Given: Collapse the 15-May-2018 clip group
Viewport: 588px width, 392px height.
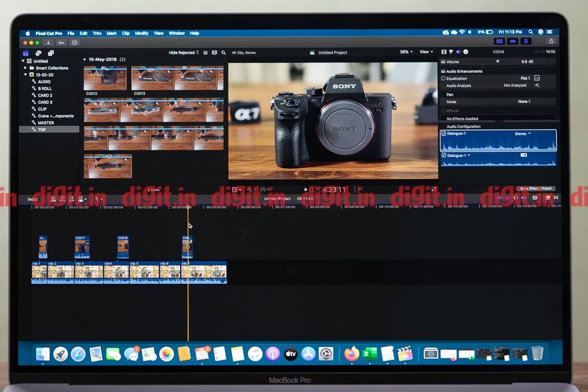Looking at the screenshot, I should [x=84, y=59].
